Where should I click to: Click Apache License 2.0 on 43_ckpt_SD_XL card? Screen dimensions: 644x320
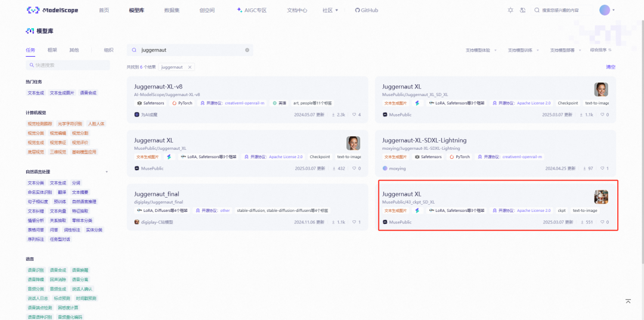[534, 211]
